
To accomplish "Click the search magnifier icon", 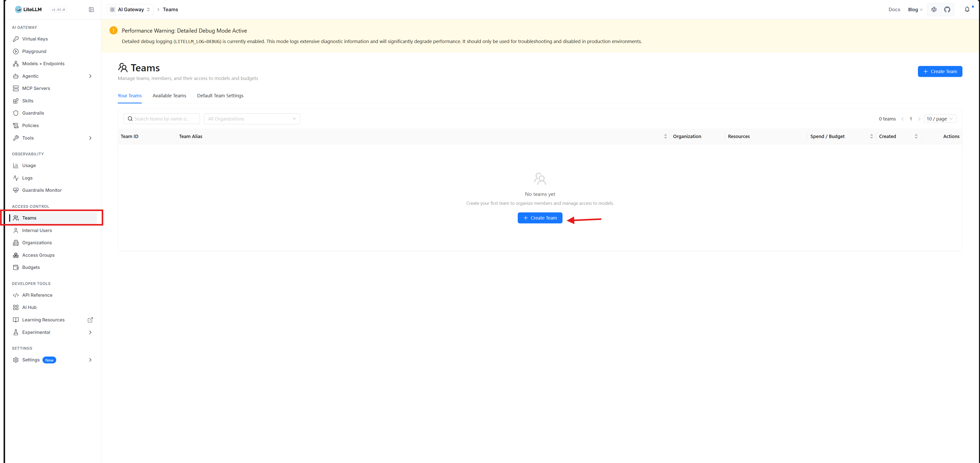I will pos(130,119).
